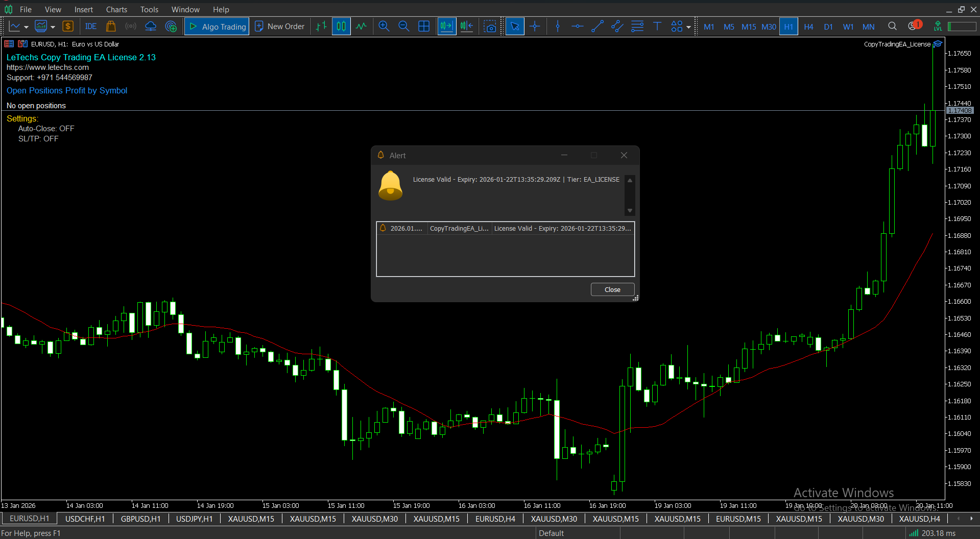Select the trendline drawing tool

(597, 27)
